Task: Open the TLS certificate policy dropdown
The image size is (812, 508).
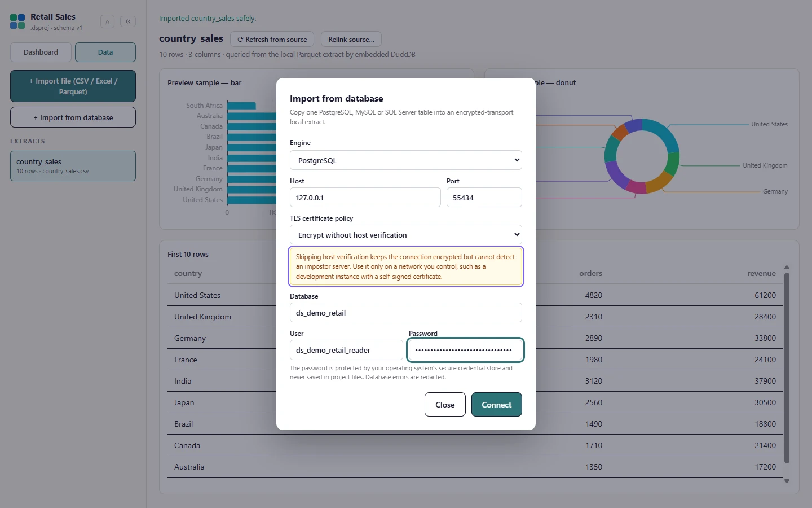Action: (406, 235)
